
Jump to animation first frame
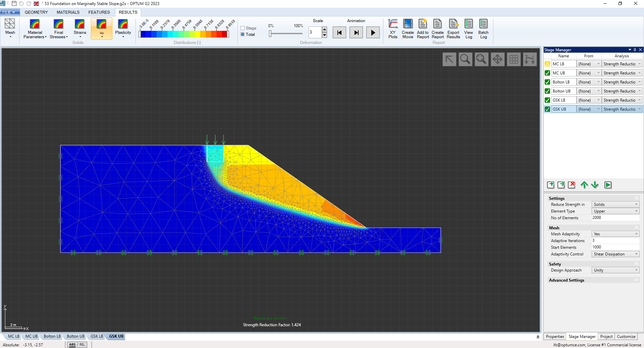[339, 33]
